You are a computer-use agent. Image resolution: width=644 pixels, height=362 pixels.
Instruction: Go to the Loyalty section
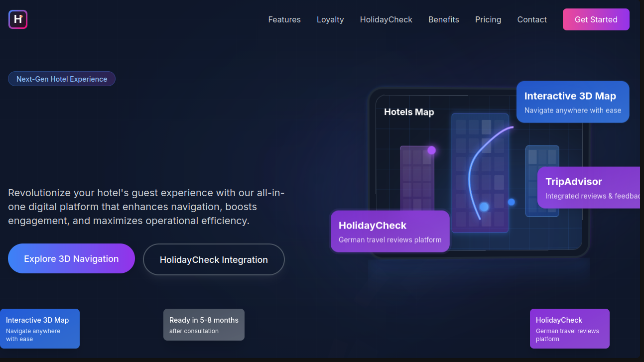tap(330, 19)
